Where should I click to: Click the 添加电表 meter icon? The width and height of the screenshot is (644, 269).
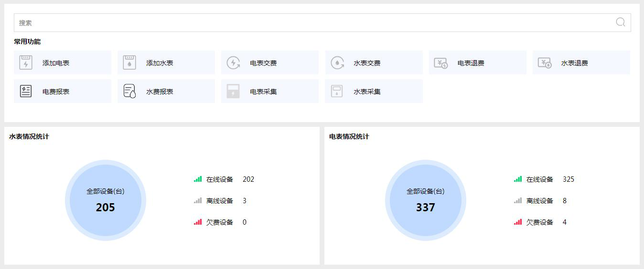26,62
